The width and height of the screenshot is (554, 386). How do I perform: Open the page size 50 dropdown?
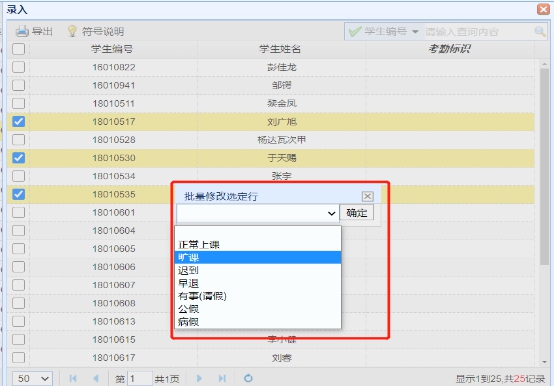(x=32, y=379)
